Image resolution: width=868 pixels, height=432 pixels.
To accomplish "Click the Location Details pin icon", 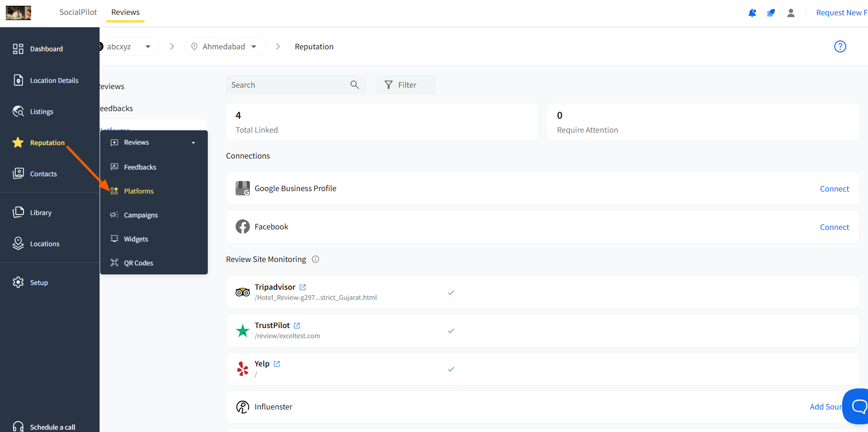I will pyautogui.click(x=18, y=80).
